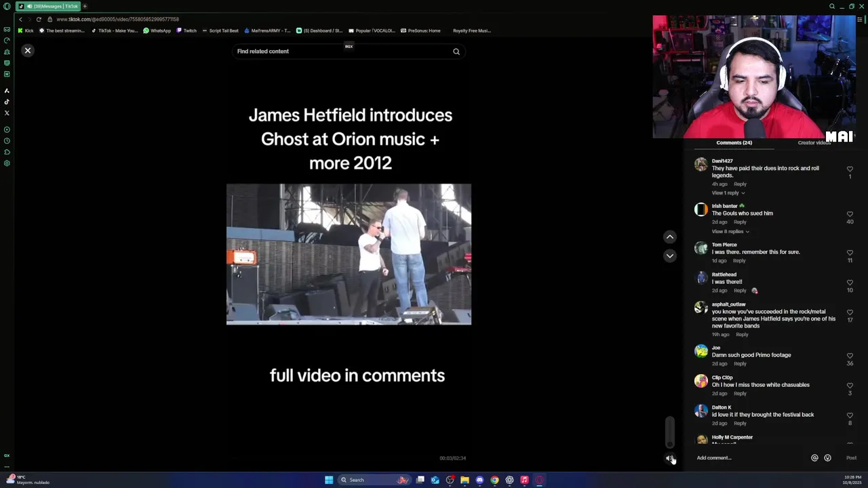
Task: Expand View 8 replies under Irish banter
Action: point(730,232)
